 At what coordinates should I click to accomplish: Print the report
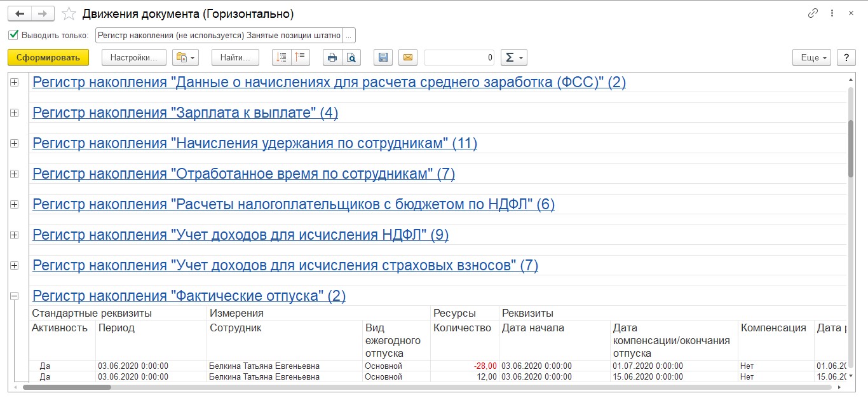(x=332, y=57)
